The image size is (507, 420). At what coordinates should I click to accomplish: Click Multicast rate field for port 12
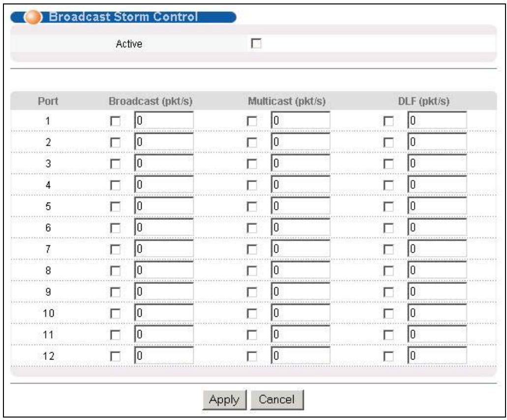[x=300, y=355]
